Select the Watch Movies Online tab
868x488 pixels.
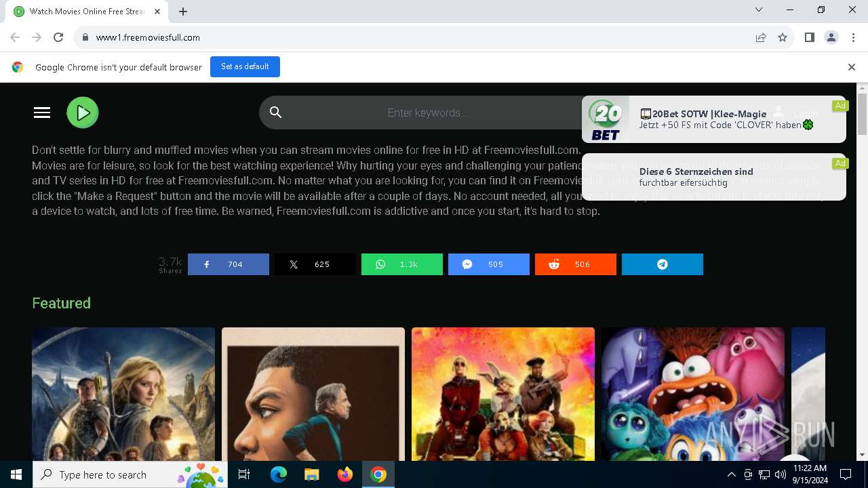(x=87, y=12)
